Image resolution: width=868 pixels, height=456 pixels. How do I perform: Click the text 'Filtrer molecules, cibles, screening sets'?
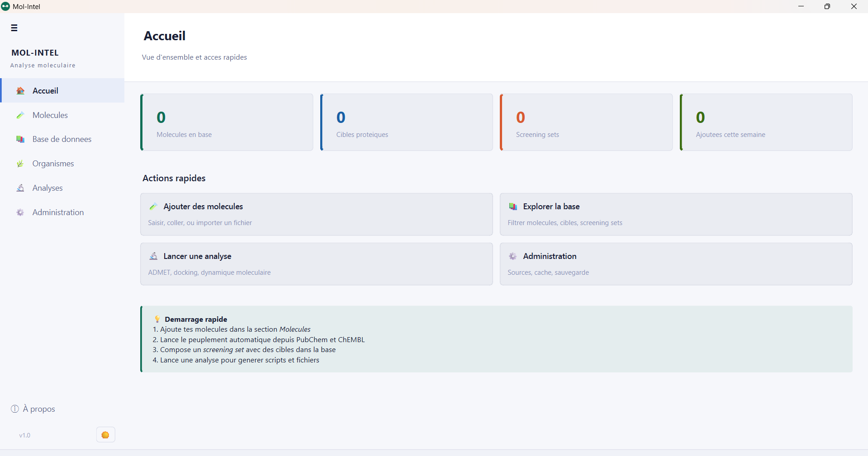pyautogui.click(x=565, y=223)
